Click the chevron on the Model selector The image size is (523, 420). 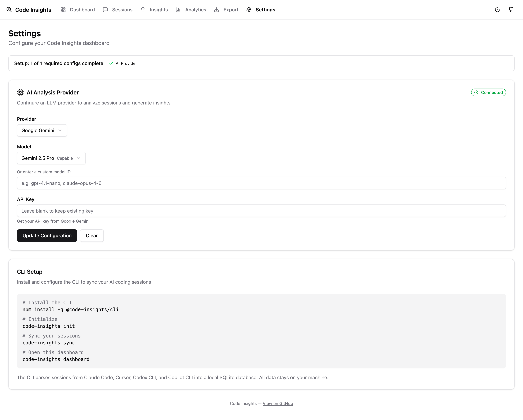coord(79,158)
